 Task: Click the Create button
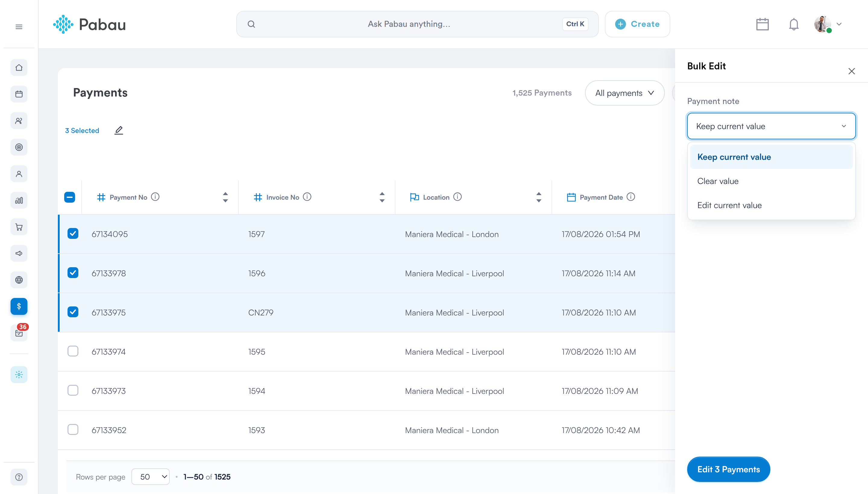pyautogui.click(x=637, y=24)
